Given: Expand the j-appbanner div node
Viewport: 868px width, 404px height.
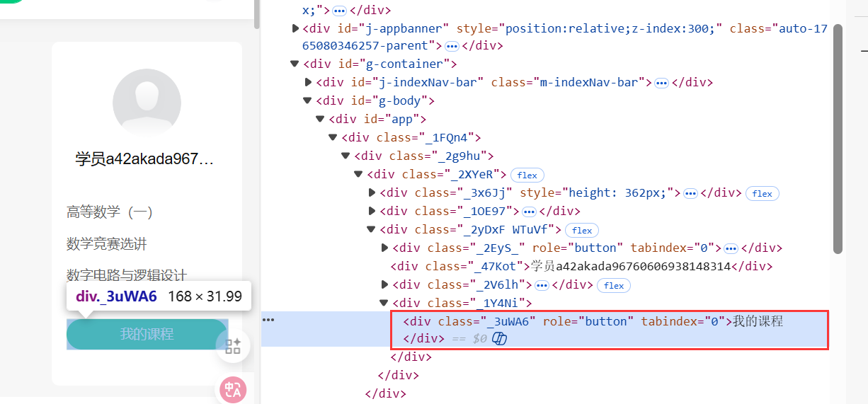Looking at the screenshot, I should tap(295, 28).
